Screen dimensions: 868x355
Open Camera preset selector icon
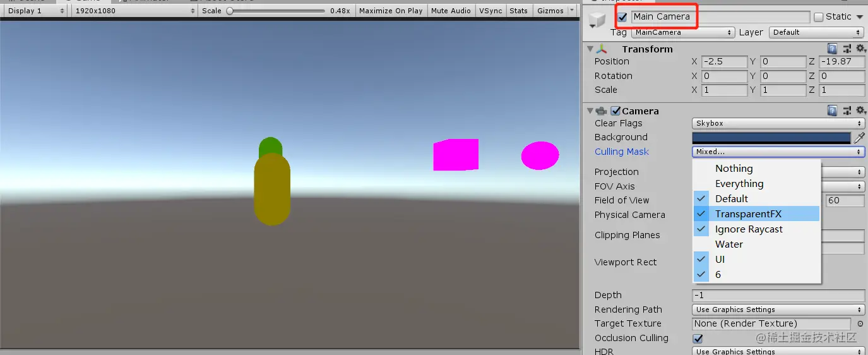pyautogui.click(x=846, y=111)
